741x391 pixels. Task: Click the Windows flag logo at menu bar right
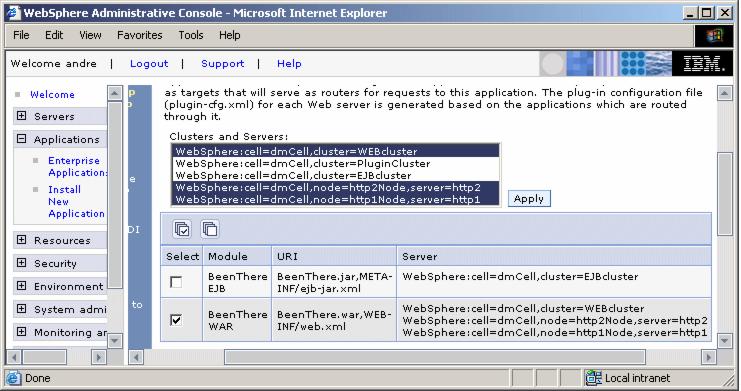pyautogui.click(x=714, y=35)
